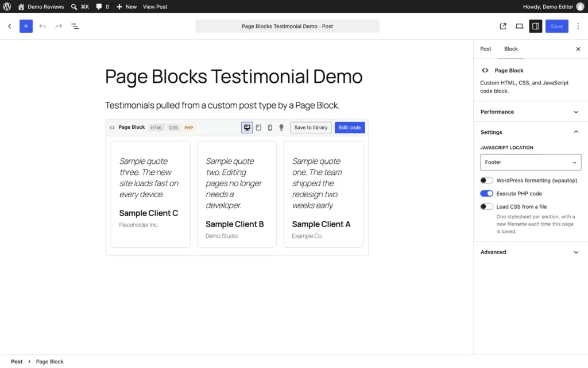Click Demo Studio company text
The width and height of the screenshot is (588, 368).
[222, 236]
